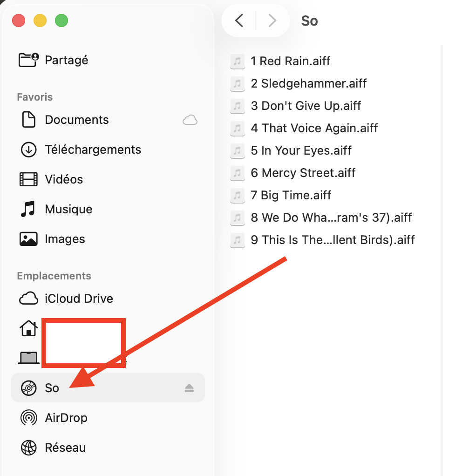
Task: Select the file name 3 Don't Give Up.aiff
Action: click(x=306, y=106)
